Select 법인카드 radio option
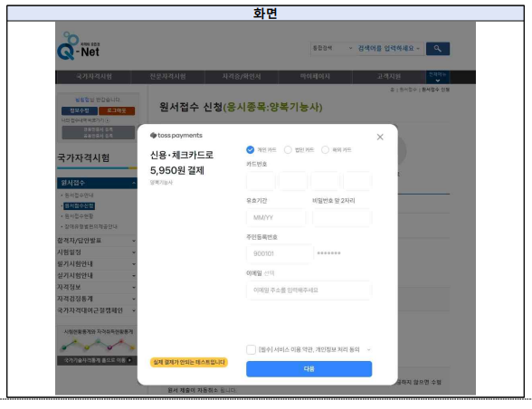 point(288,149)
